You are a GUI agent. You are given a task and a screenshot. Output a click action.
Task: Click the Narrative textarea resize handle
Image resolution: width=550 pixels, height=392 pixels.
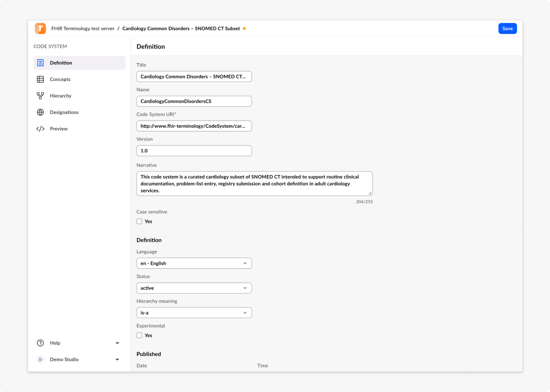click(x=370, y=193)
